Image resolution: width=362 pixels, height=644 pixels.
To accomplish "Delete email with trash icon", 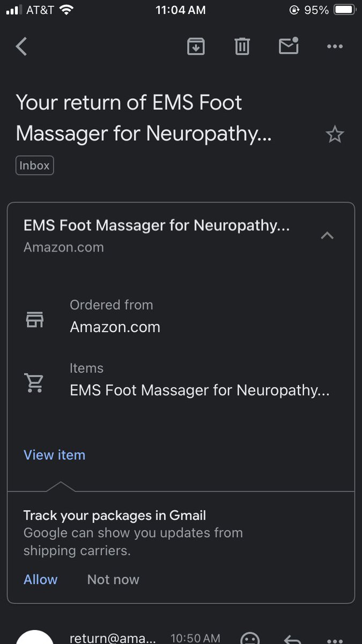I will click(x=242, y=47).
